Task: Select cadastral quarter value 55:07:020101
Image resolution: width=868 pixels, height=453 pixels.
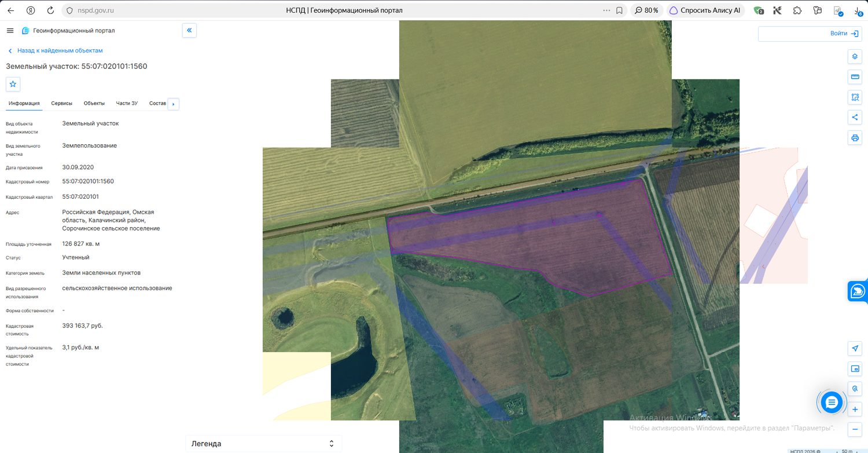Action: pyautogui.click(x=80, y=197)
